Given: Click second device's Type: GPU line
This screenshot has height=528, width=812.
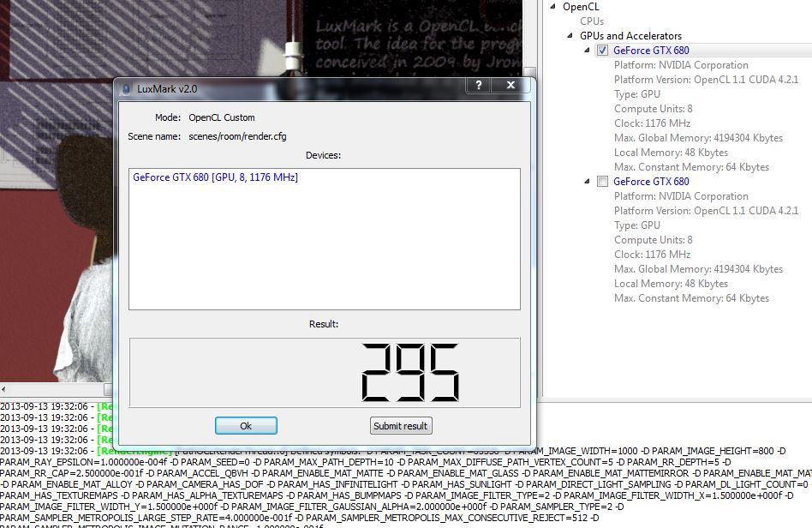Looking at the screenshot, I should tap(637, 225).
